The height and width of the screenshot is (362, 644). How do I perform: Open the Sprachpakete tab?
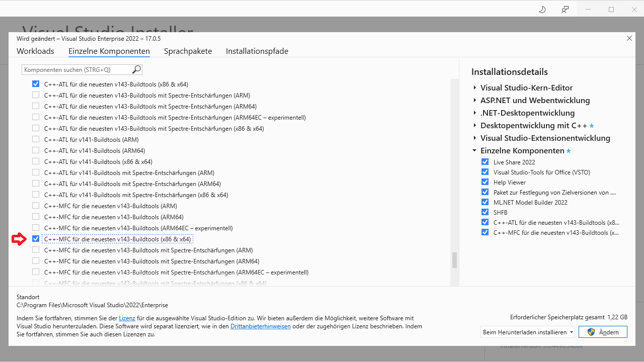pos(188,51)
